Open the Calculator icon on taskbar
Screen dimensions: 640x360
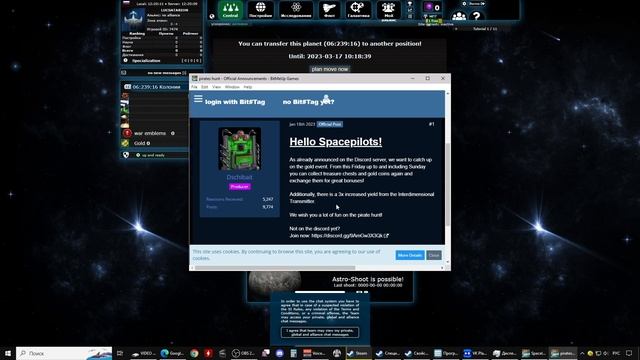point(293,353)
